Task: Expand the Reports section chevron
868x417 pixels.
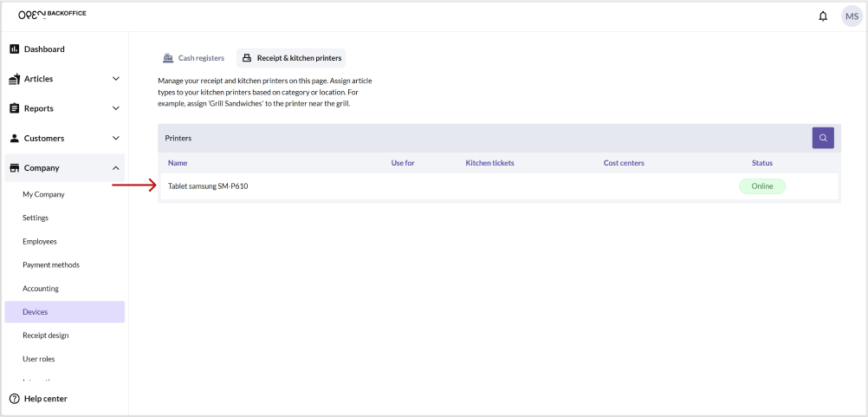Action: pos(116,108)
